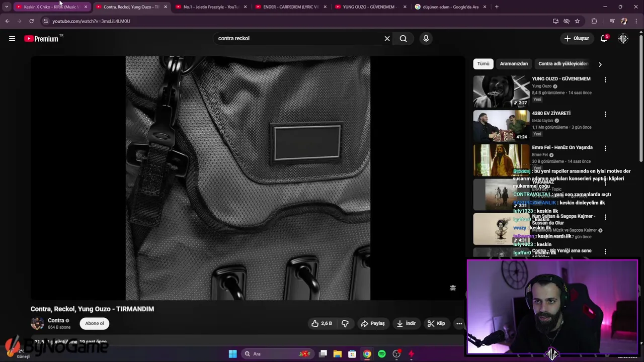644x362 pixels.
Task: Show more filter chips with arrow
Action: click(600, 64)
